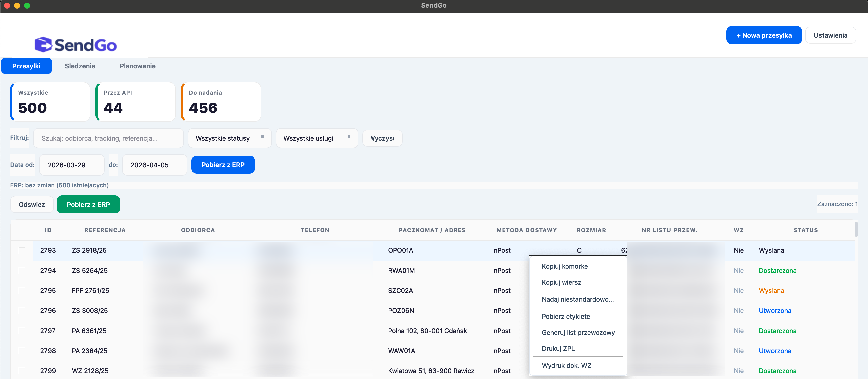This screenshot has width=868, height=379.
Task: Click paczkomat cell OPO01A
Action: pos(400,250)
